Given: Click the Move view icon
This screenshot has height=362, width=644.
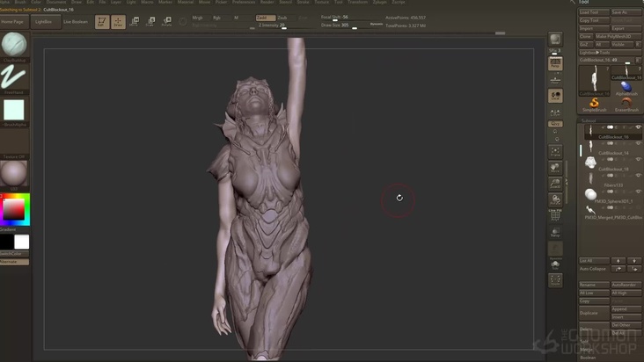Looking at the screenshot, I should tap(555, 167).
